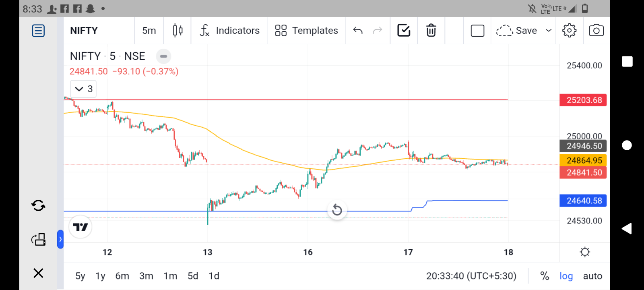Close the chart with X icon
The width and height of the screenshot is (644, 290).
click(x=38, y=273)
